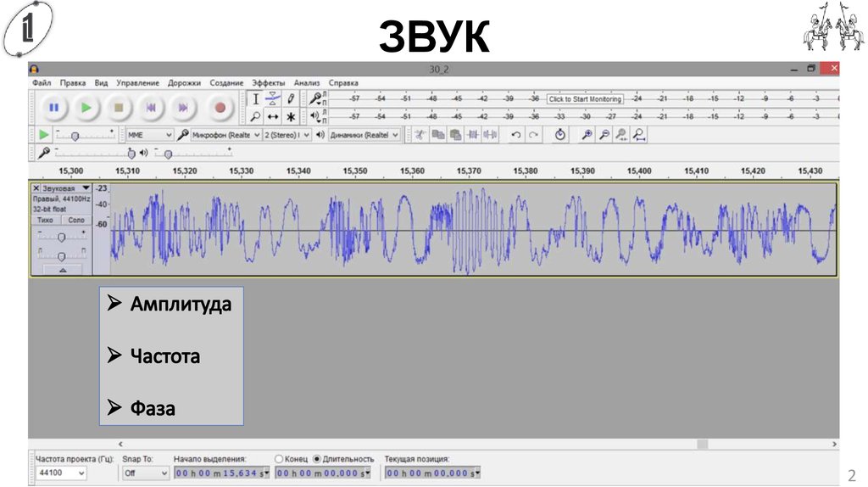
Task: Open current position time format dropdown arrow
Action: [477, 473]
